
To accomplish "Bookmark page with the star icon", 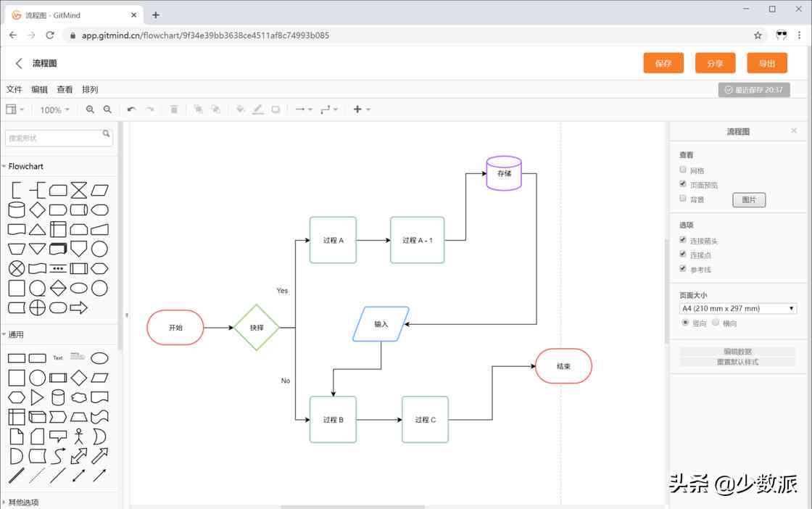I will tap(758, 36).
